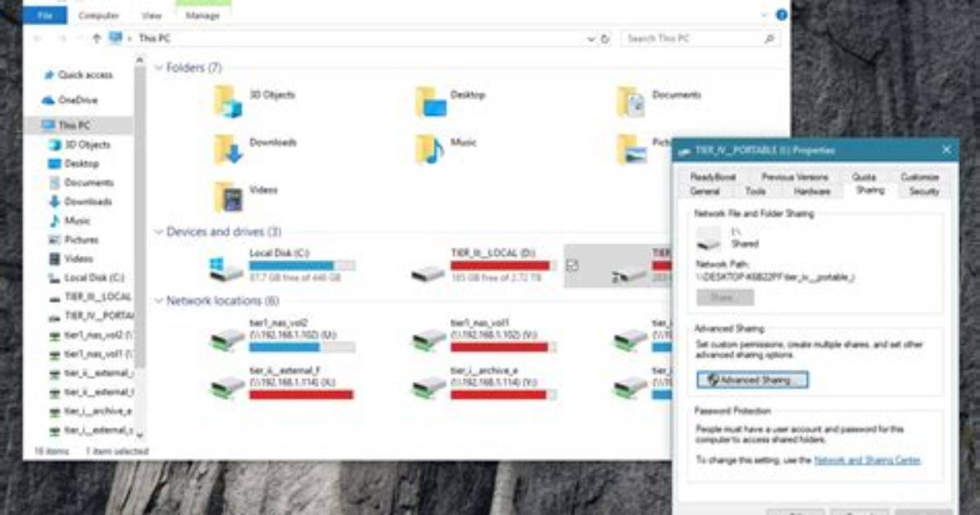
Task: Select the TIER_III_LOCAL (D:) drive icon
Action: [428, 272]
